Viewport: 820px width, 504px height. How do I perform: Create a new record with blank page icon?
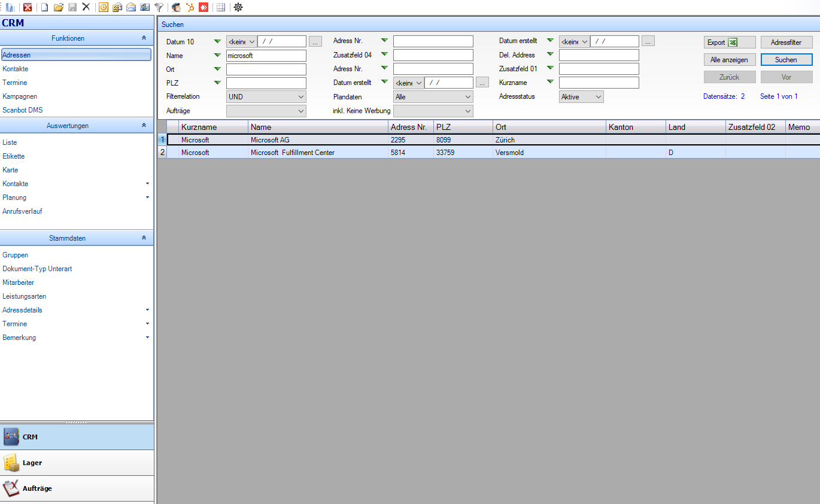click(x=44, y=7)
